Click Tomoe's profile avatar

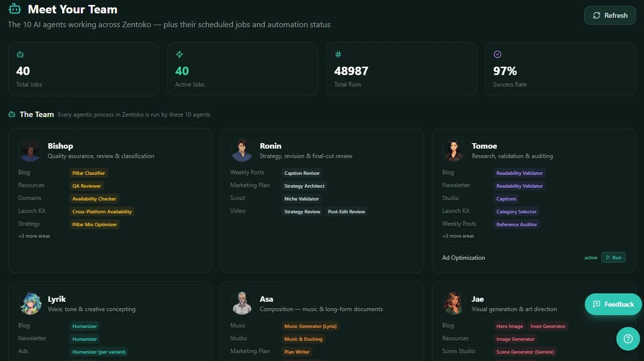tap(454, 150)
